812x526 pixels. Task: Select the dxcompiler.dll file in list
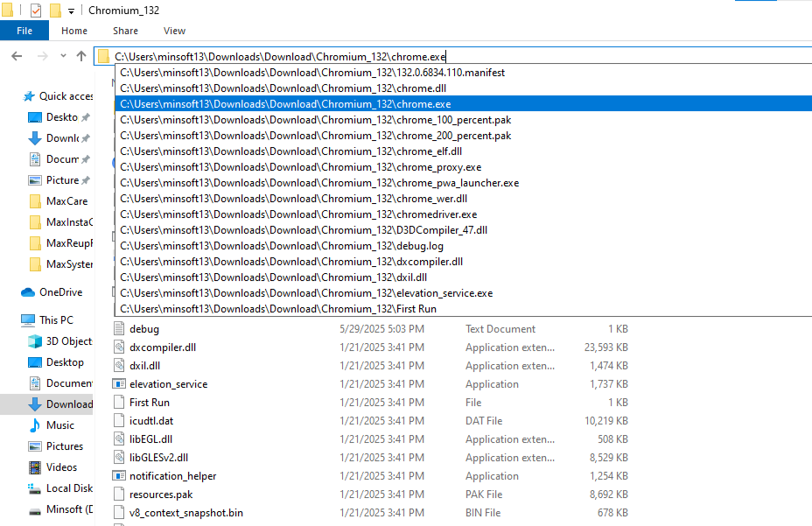pos(163,347)
